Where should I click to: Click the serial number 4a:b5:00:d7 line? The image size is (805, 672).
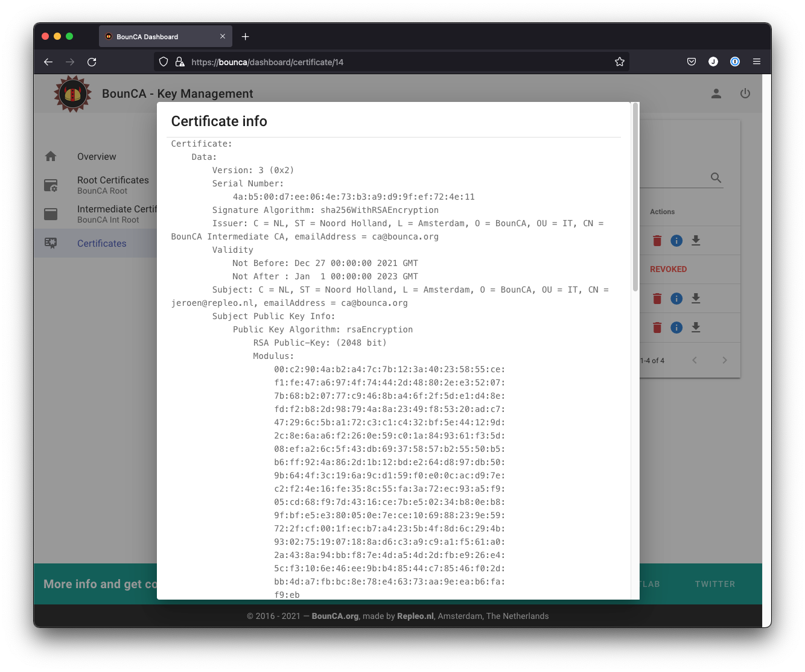354,197
